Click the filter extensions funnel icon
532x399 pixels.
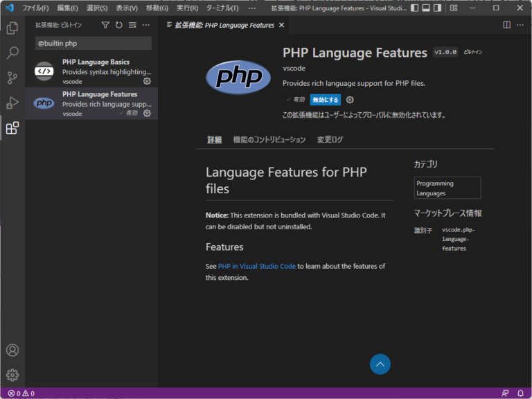point(105,25)
